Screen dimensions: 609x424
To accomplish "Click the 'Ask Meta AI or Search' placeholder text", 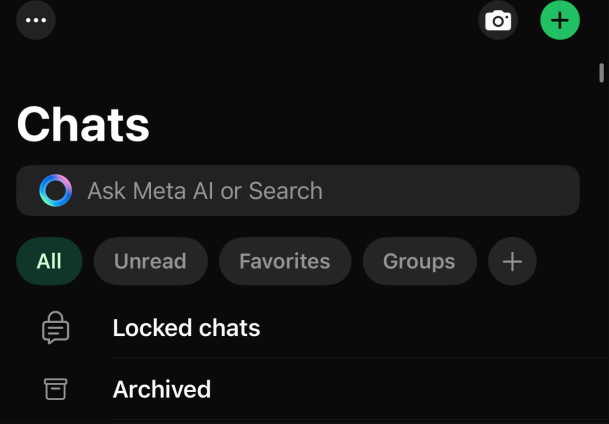I will click(205, 191).
